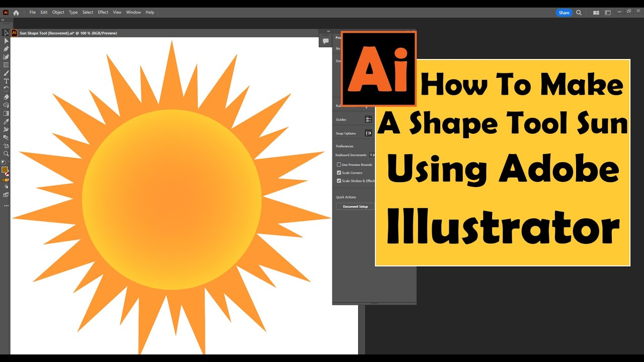Click the Home icon
The height and width of the screenshot is (362, 644).
pyautogui.click(x=16, y=13)
